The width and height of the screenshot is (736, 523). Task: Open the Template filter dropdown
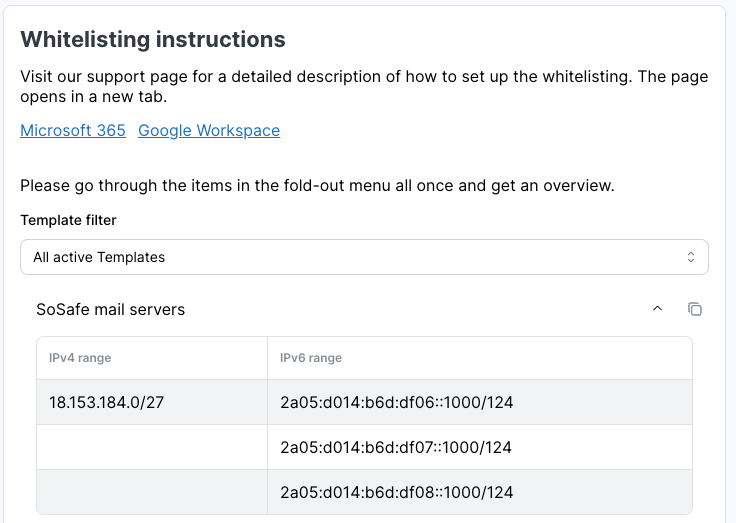click(364, 257)
